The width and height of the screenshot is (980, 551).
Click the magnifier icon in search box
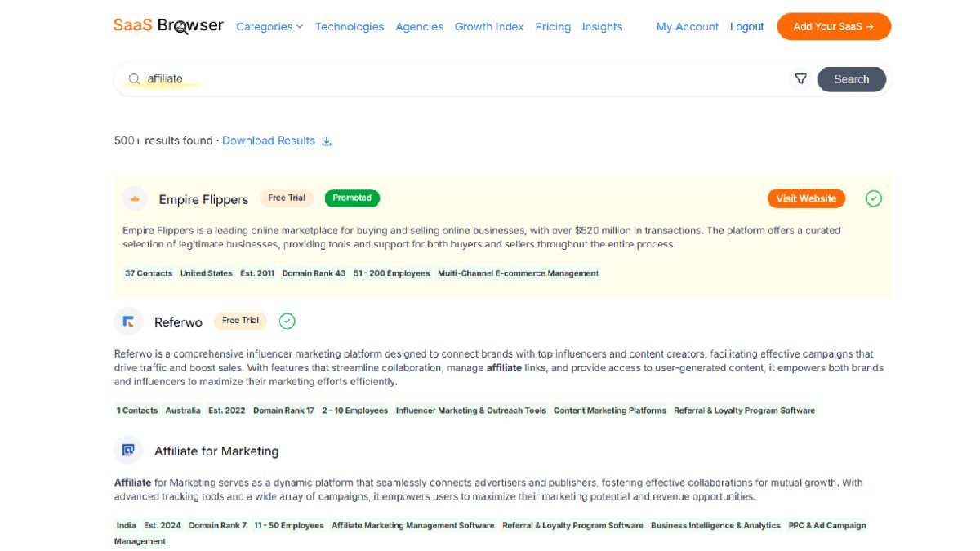pyautogui.click(x=134, y=79)
